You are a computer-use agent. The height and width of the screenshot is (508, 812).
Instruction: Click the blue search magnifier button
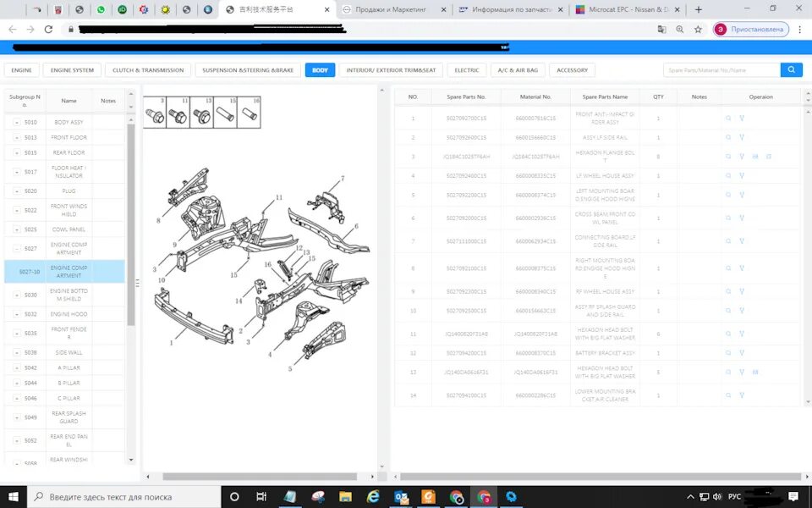click(x=792, y=70)
